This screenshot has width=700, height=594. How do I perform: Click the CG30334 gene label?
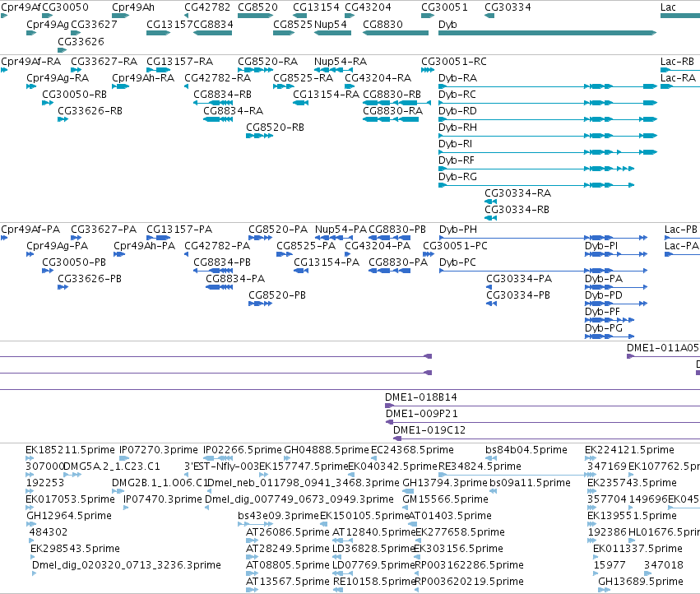(x=508, y=7)
